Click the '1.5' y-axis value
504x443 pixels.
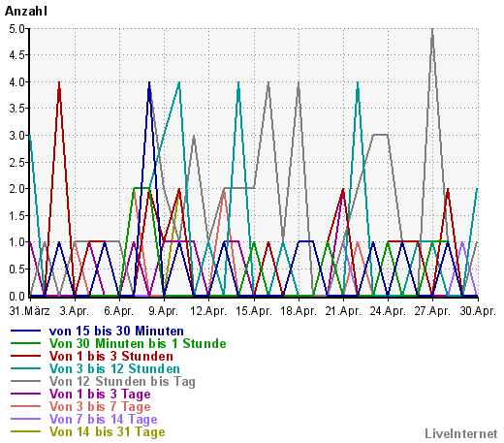pos(16,215)
